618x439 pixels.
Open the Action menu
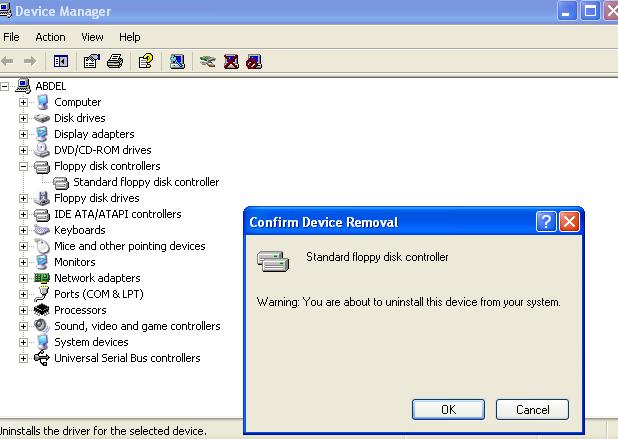[50, 37]
